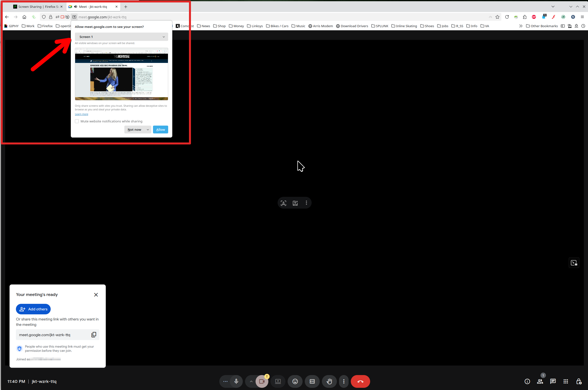Open meeting details info icon
Screen dimensions: 588x390
click(527, 381)
